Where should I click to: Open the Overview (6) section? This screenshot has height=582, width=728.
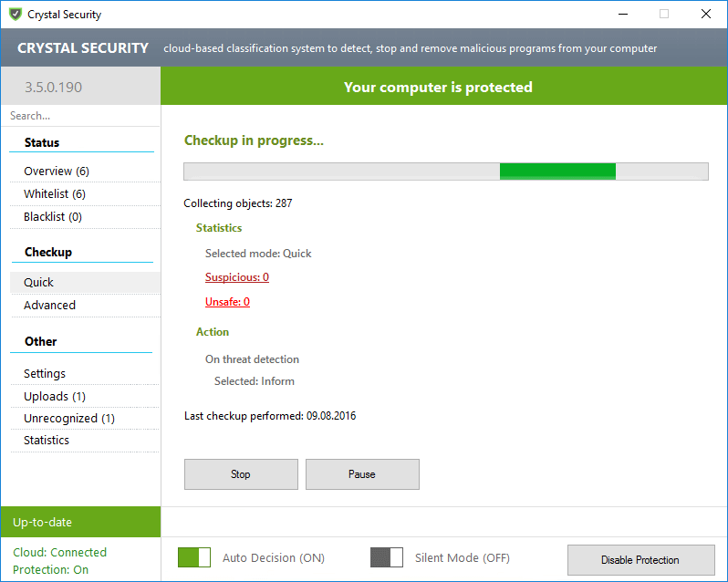pos(85,171)
